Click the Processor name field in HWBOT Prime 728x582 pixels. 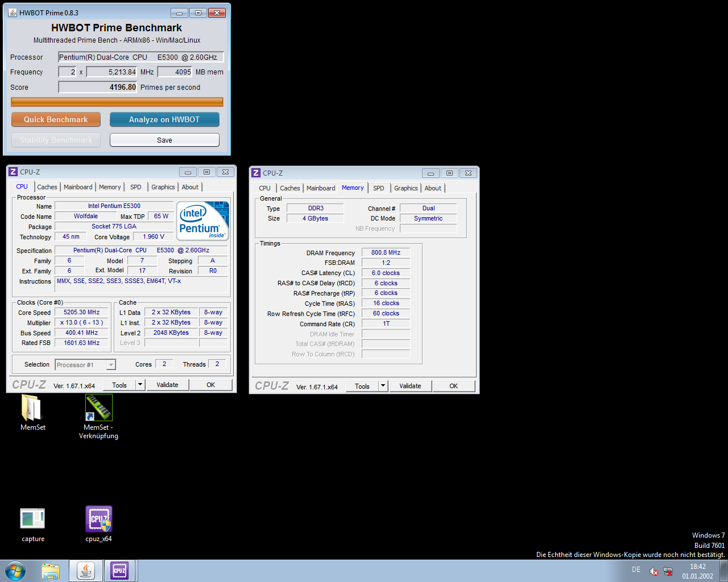point(141,57)
